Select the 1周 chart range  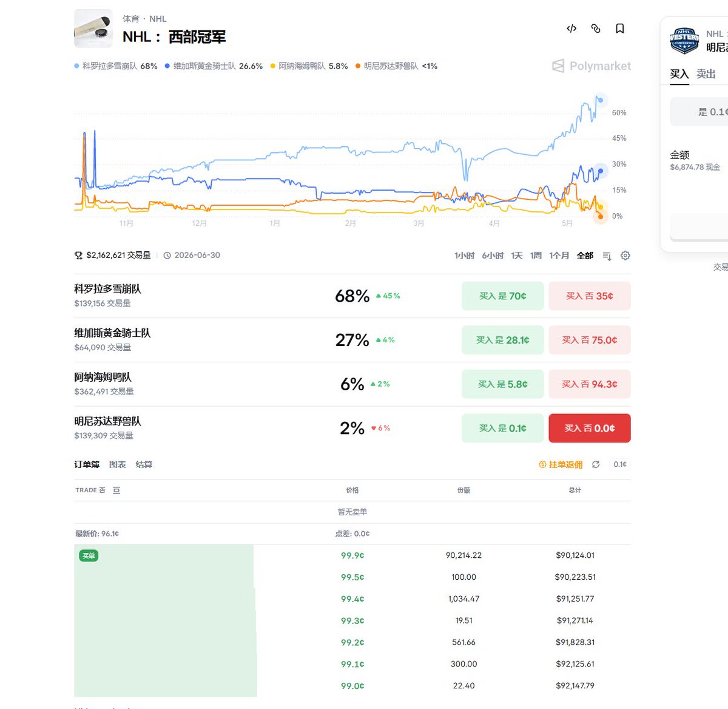[536, 256]
